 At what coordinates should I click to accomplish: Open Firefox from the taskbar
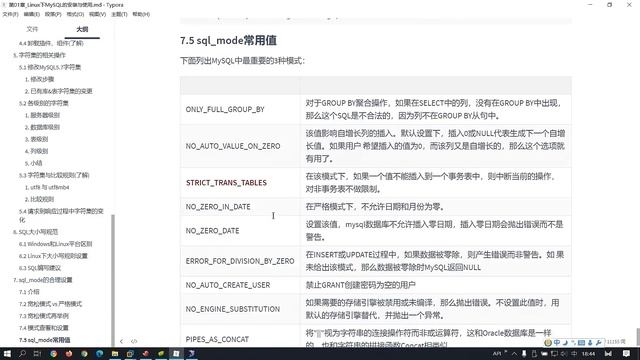click(x=69, y=353)
